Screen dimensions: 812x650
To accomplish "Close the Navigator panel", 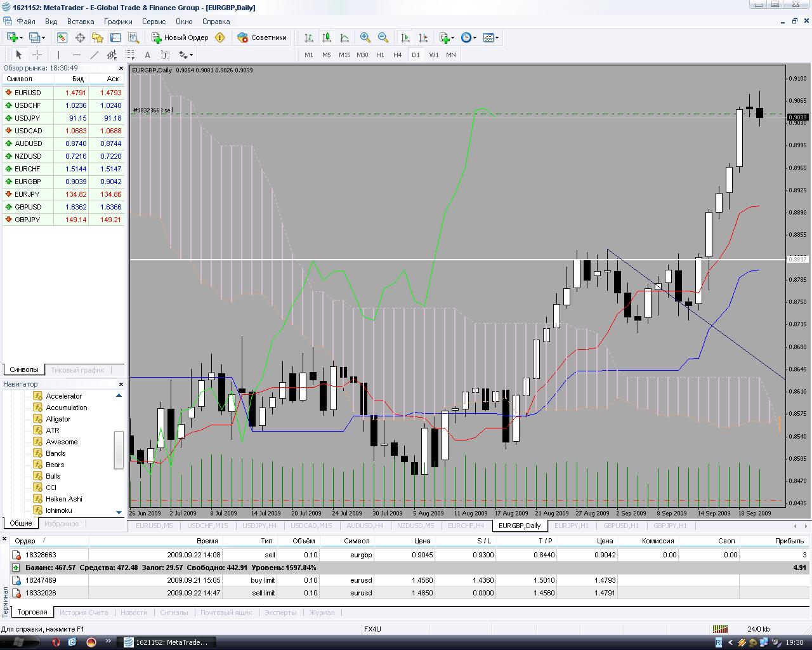I will pos(121,384).
